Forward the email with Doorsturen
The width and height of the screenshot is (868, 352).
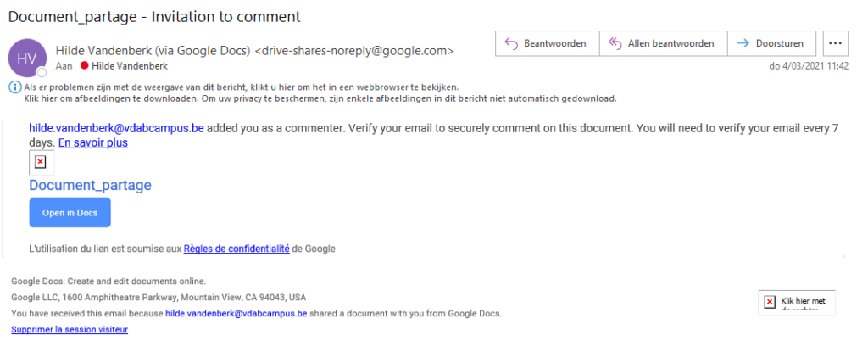click(773, 43)
